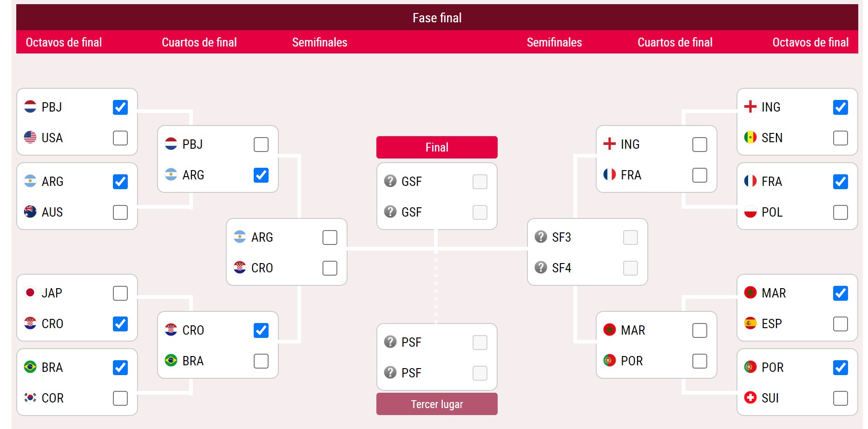868x429 pixels.
Task: Check the USA checkbox in Octavos de final
Action: point(120,138)
